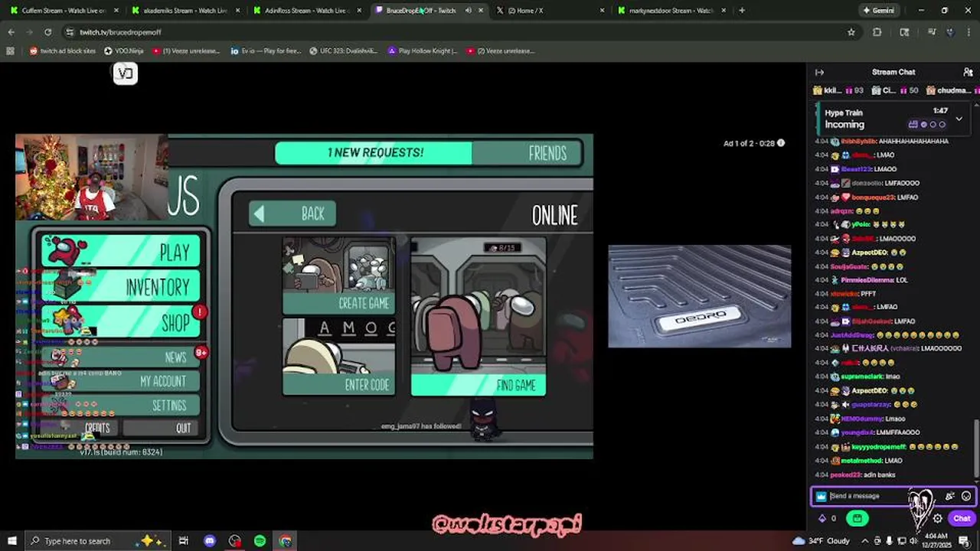
Task: Open the Play Hollow Knight bookmark
Action: point(422,51)
